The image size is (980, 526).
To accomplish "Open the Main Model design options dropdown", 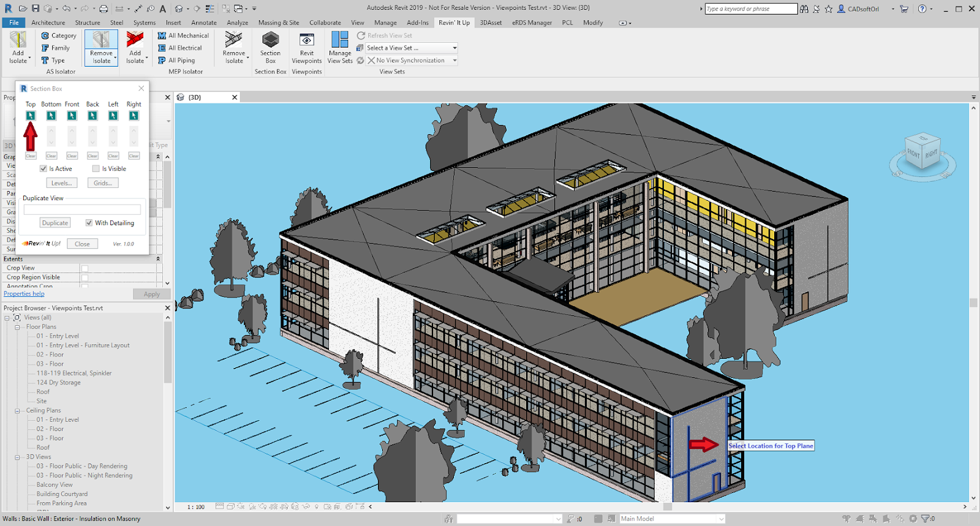I will point(672,519).
